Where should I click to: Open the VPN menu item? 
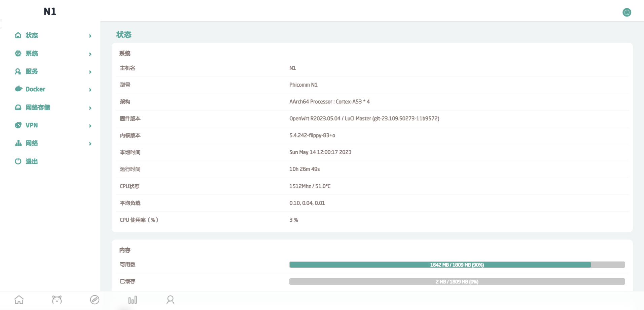tap(32, 125)
